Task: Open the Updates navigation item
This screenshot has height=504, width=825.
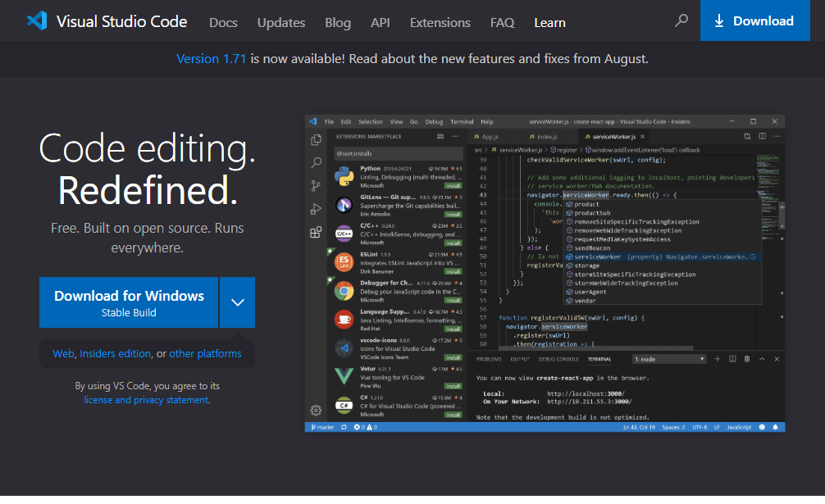Action: (x=281, y=23)
